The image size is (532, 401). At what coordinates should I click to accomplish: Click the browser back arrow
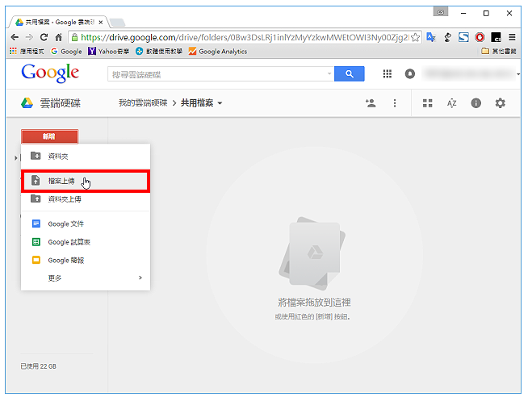pyautogui.click(x=15, y=37)
